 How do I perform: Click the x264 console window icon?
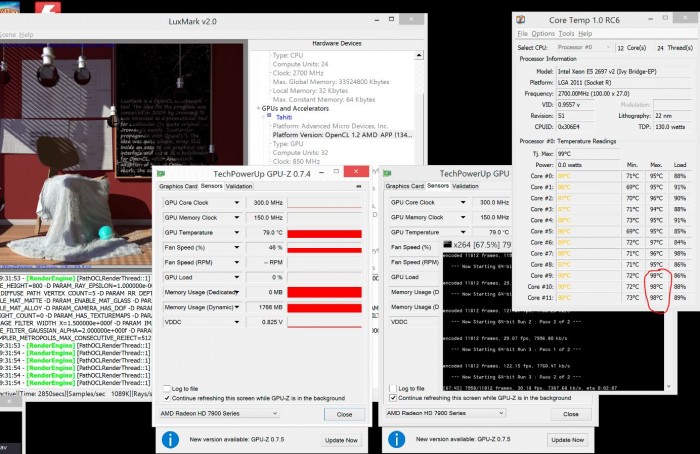pos(447,244)
